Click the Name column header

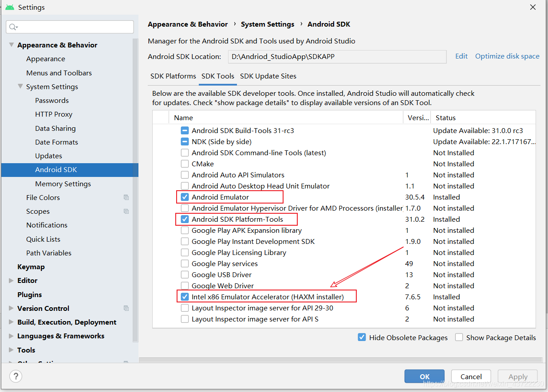pos(286,118)
